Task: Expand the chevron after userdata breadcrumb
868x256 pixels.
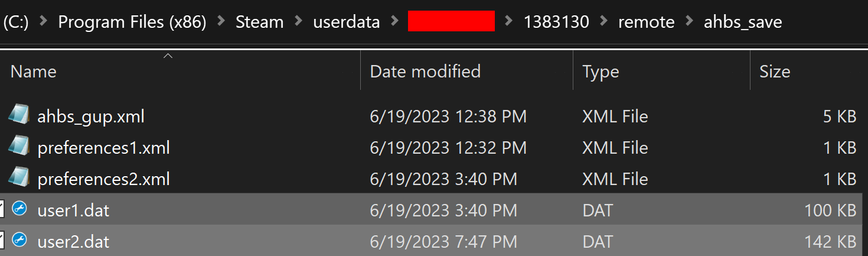Action: pos(394,22)
